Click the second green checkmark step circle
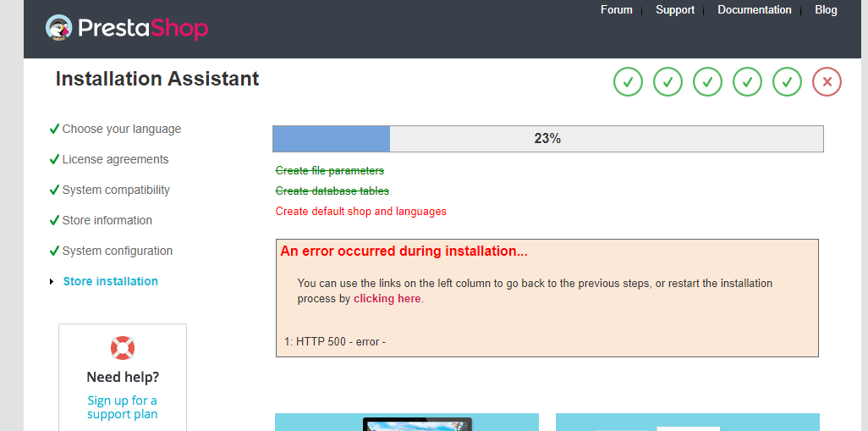 667,82
